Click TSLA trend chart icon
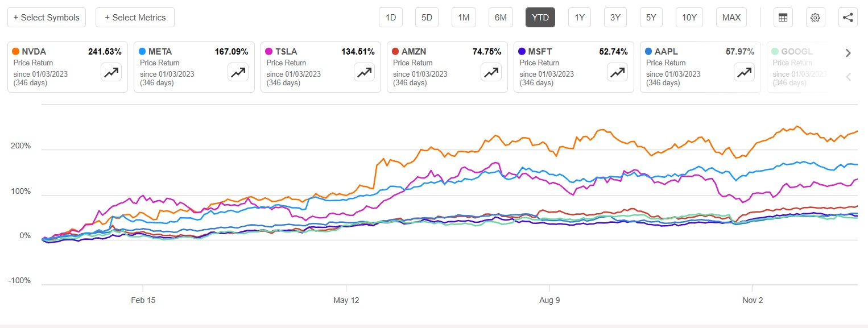 click(x=364, y=72)
